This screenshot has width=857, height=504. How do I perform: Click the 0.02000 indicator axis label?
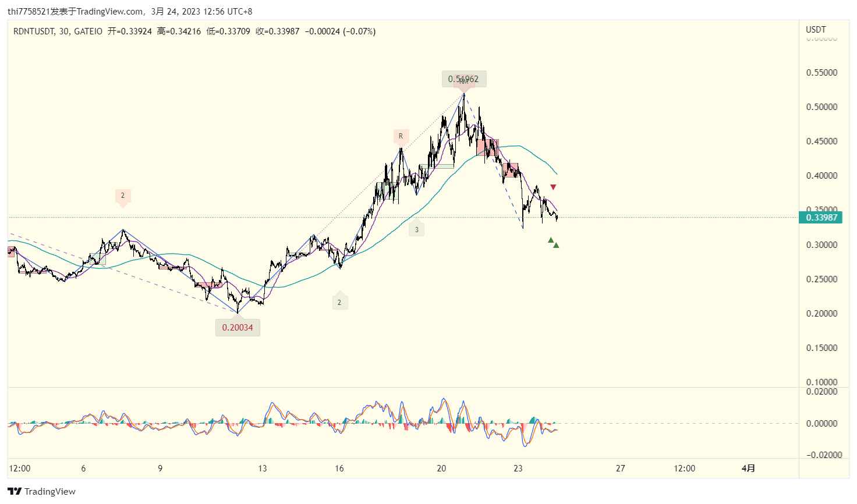point(821,392)
